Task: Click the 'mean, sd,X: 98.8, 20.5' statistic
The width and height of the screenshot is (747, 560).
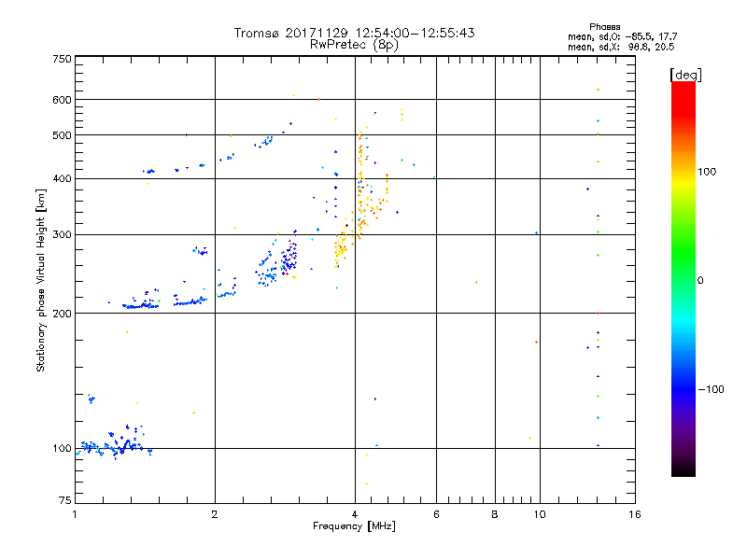Action: click(621, 47)
